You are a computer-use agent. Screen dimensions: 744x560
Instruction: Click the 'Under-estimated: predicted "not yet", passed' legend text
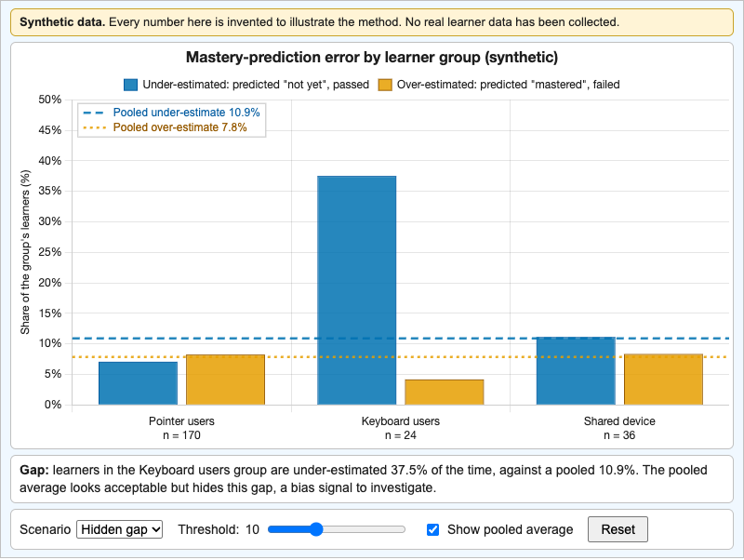click(x=256, y=85)
